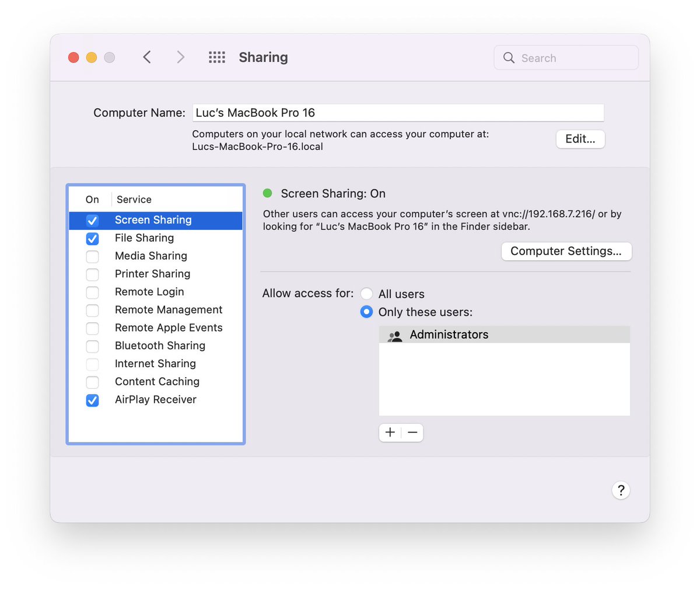Enable Printer Sharing
700x589 pixels.
[x=92, y=274]
